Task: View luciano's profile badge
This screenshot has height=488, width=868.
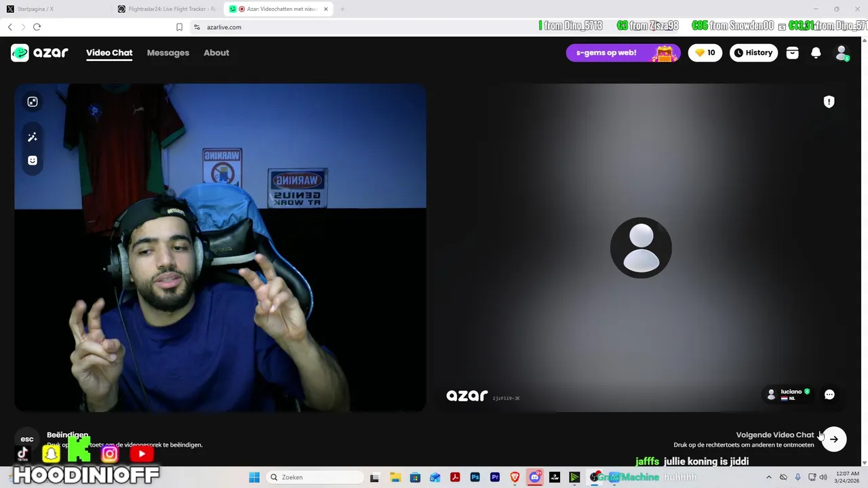Action: (789, 394)
